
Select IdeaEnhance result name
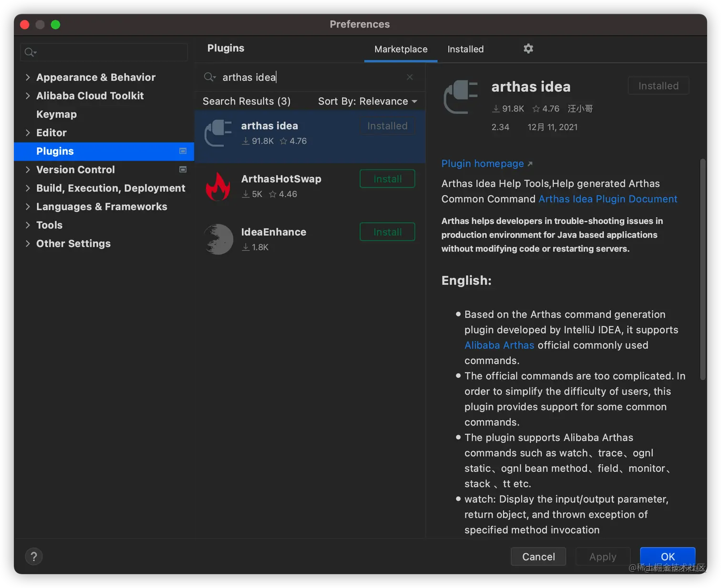[274, 232]
